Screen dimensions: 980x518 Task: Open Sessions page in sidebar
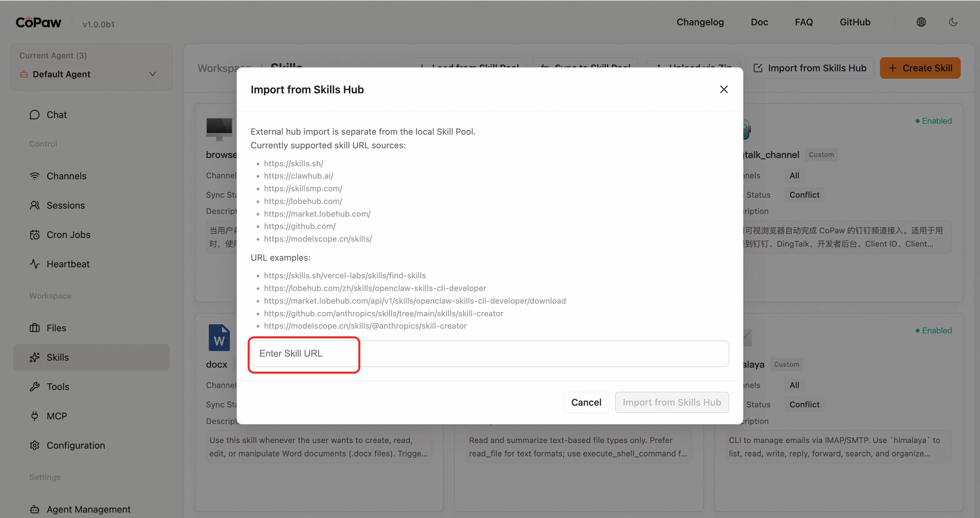pyautogui.click(x=65, y=205)
